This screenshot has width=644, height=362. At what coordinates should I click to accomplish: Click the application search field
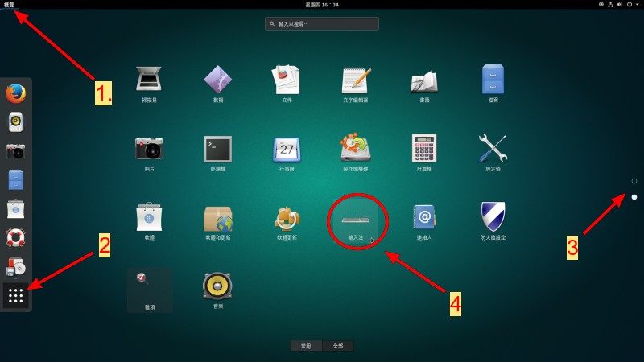pos(322,24)
